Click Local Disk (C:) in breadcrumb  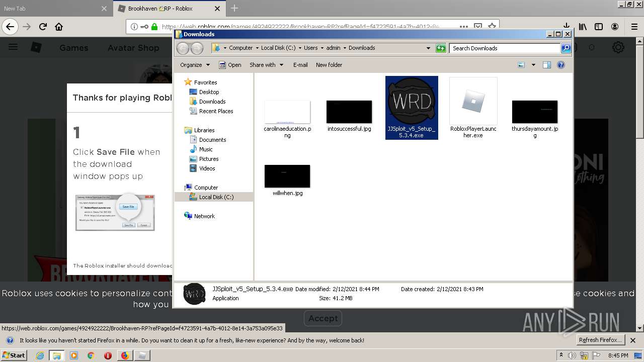278,48
